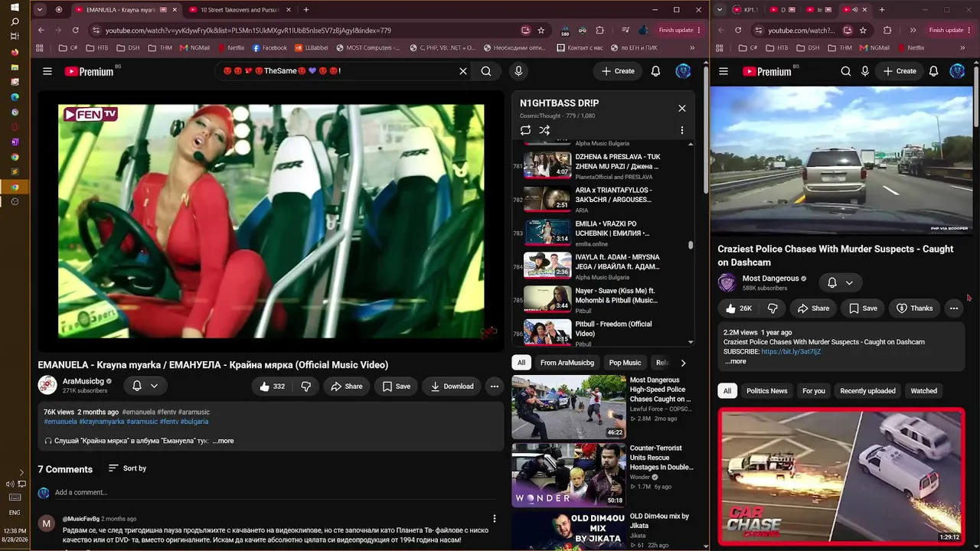Toggle shuffle in the N1GHTBASS DR!P playlist
This screenshot has width=980, height=551.
coord(544,130)
